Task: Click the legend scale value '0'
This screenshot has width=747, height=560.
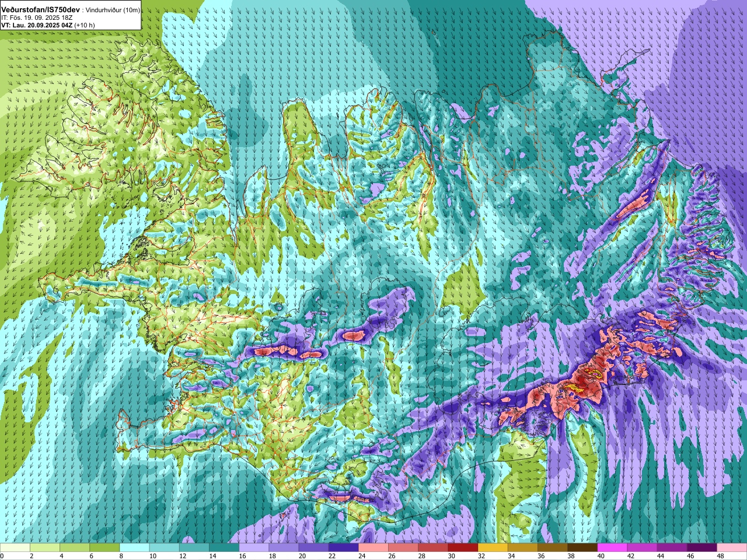Action: point(2,556)
